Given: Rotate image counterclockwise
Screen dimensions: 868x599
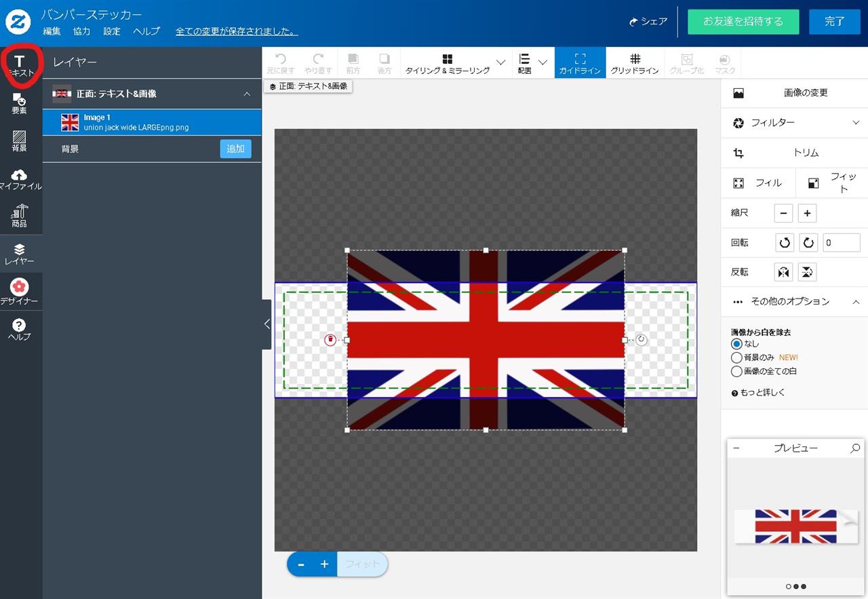Looking at the screenshot, I should click(785, 243).
